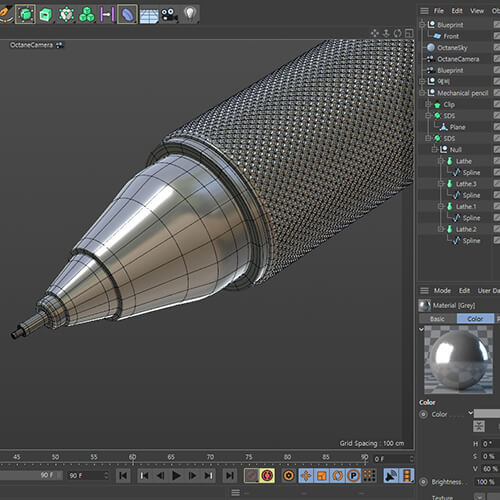This screenshot has width=500, height=500.
Task: Go to start of timeline
Action: click(123, 476)
